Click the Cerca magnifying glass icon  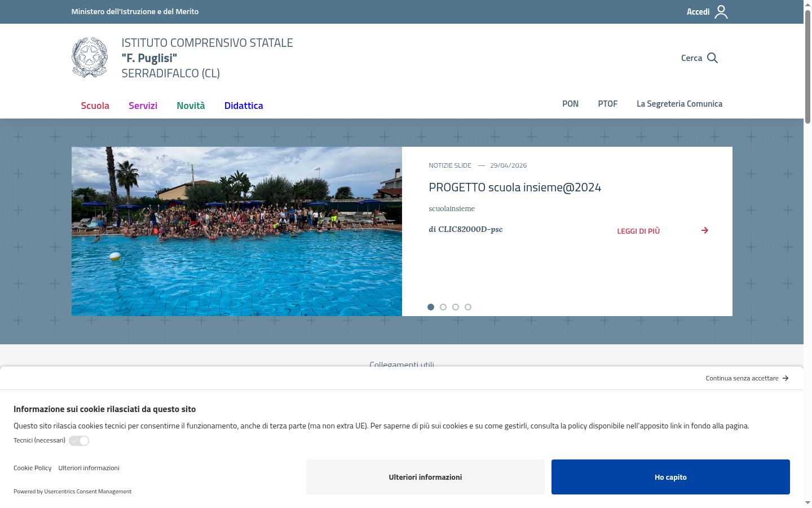[712, 58]
